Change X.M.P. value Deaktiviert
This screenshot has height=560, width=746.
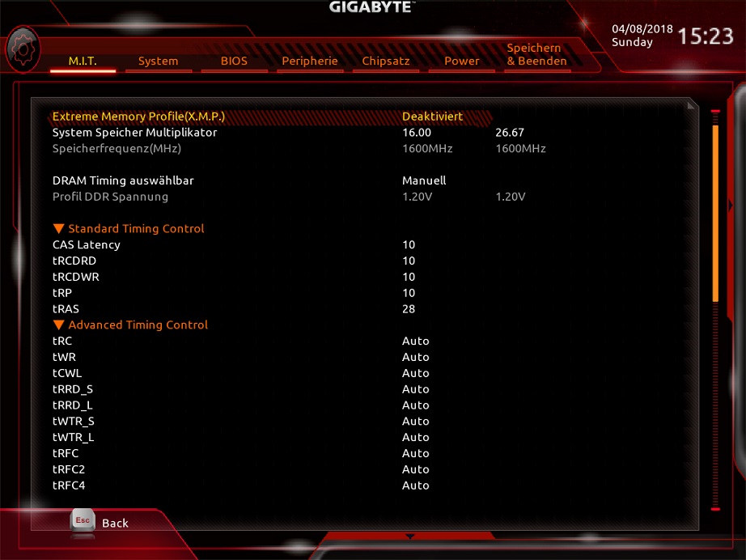tap(433, 117)
